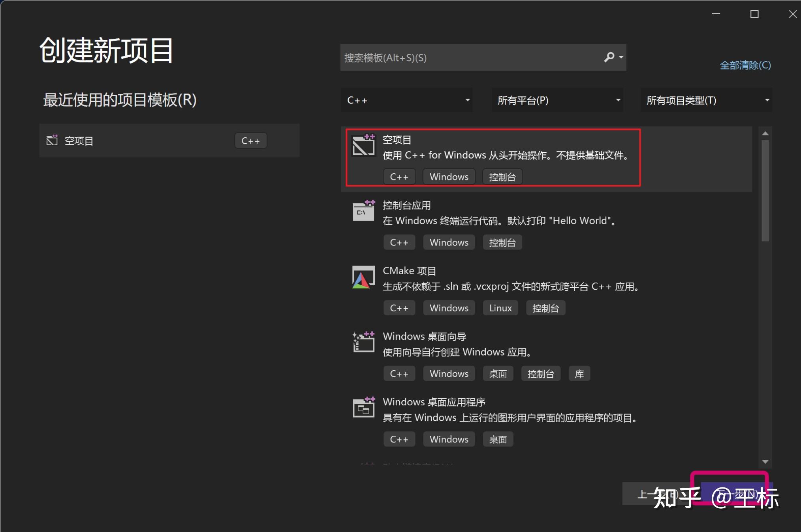Open the 所有项目类型(T) project type dropdown
The width and height of the screenshot is (801, 532).
706,100
